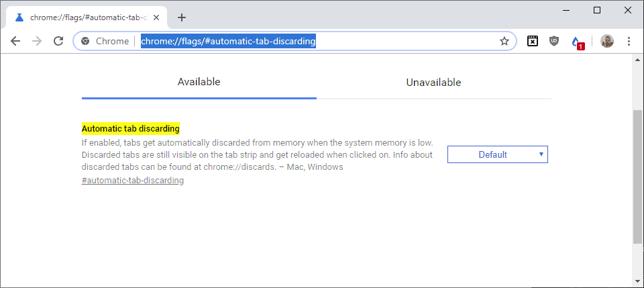The height and width of the screenshot is (288, 644).
Task: Click the boxed X extension icon
Action: click(532, 41)
